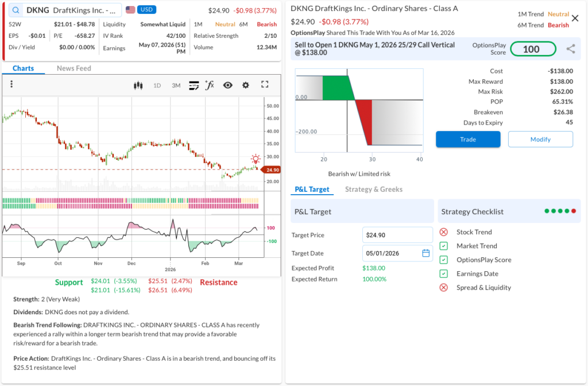588x386 pixels.
Task: Toggle the Earnings Date checklist checkbox
Action: click(443, 273)
